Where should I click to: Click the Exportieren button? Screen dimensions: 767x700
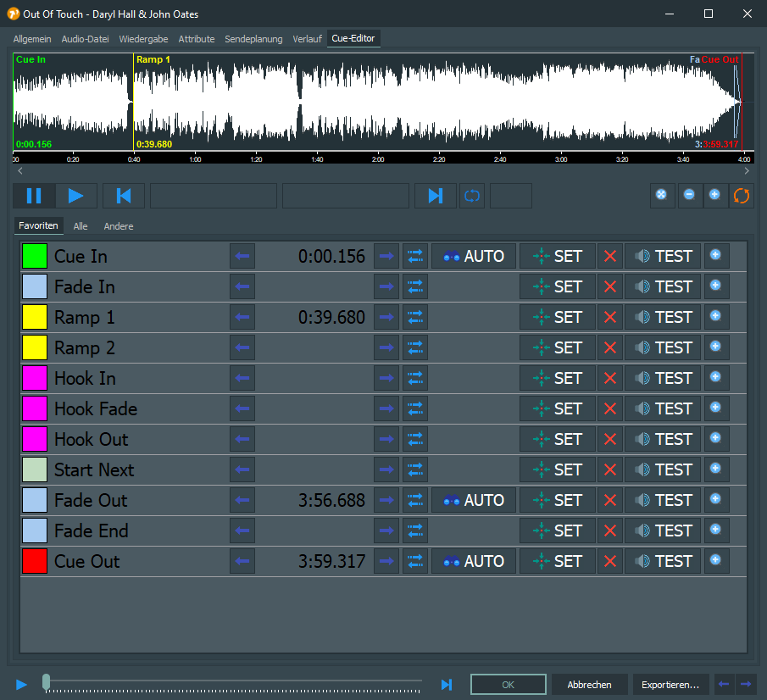click(x=670, y=684)
